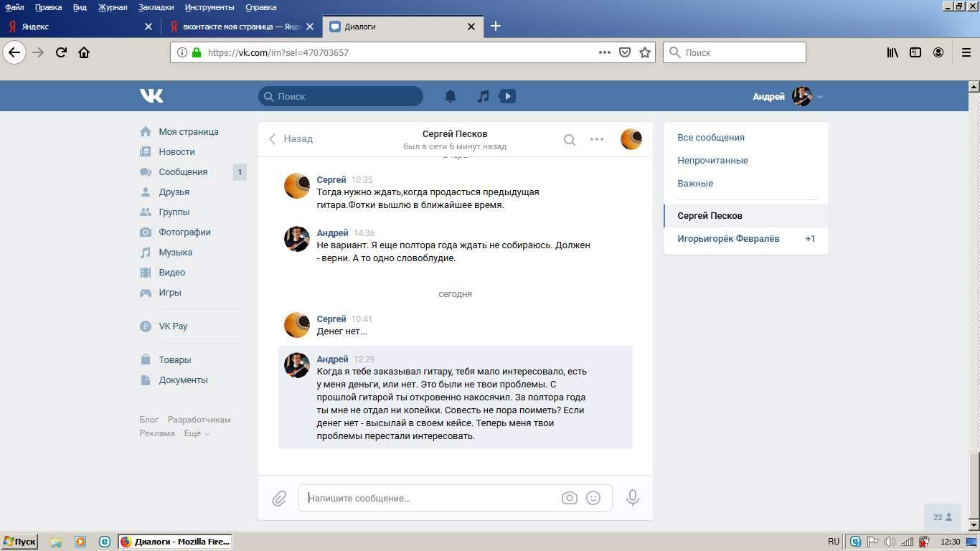
Task: Open the emoji smiley picker
Action: coord(593,498)
